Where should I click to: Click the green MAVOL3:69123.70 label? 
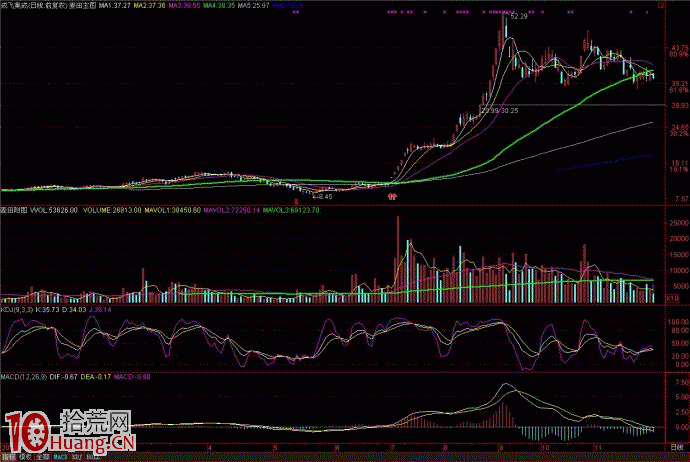291,210
